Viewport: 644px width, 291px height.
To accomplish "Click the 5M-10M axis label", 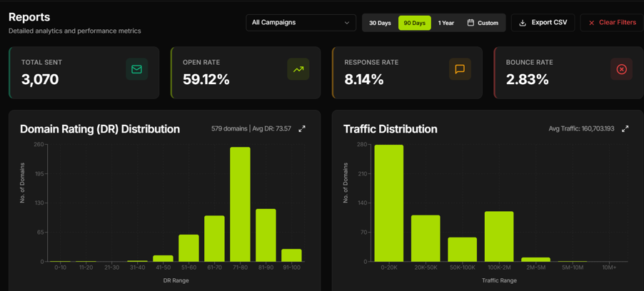I will [x=573, y=267].
